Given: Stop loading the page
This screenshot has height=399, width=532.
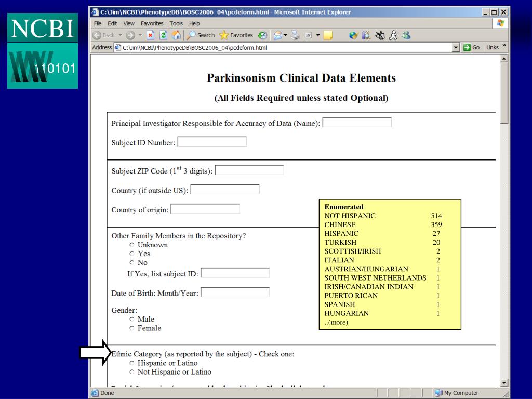Looking at the screenshot, I should click(x=151, y=35).
